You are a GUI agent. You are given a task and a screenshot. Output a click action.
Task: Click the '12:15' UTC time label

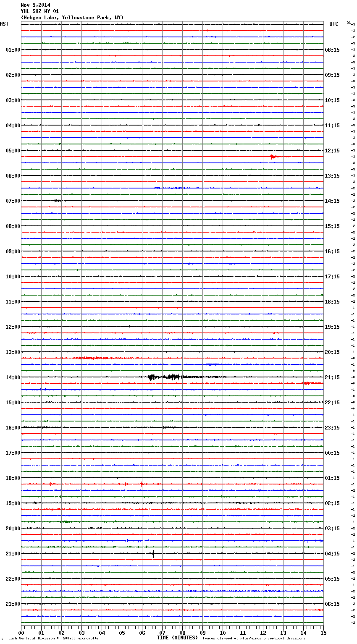tap(332, 151)
